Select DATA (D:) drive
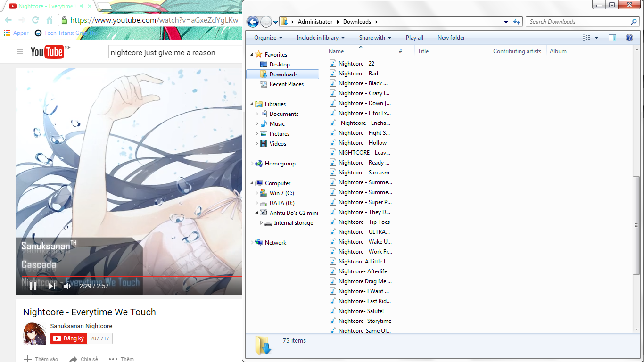The width and height of the screenshot is (644, 362). (x=282, y=203)
